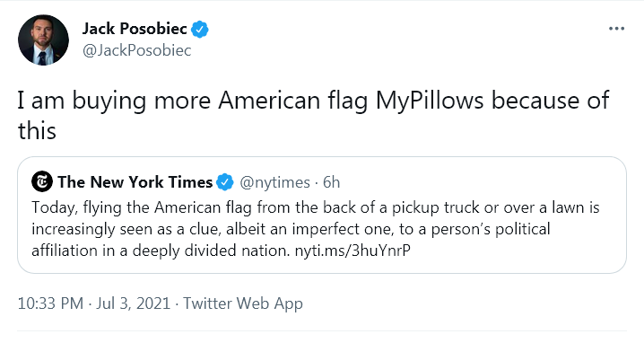Open the nyti.ms/3huYnrP link
This screenshot has height=343, width=644.
pyautogui.click(x=352, y=250)
